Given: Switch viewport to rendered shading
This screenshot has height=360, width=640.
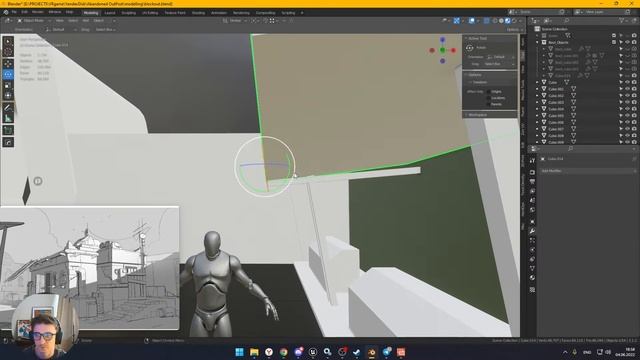Looking at the screenshot, I should coord(514,20).
